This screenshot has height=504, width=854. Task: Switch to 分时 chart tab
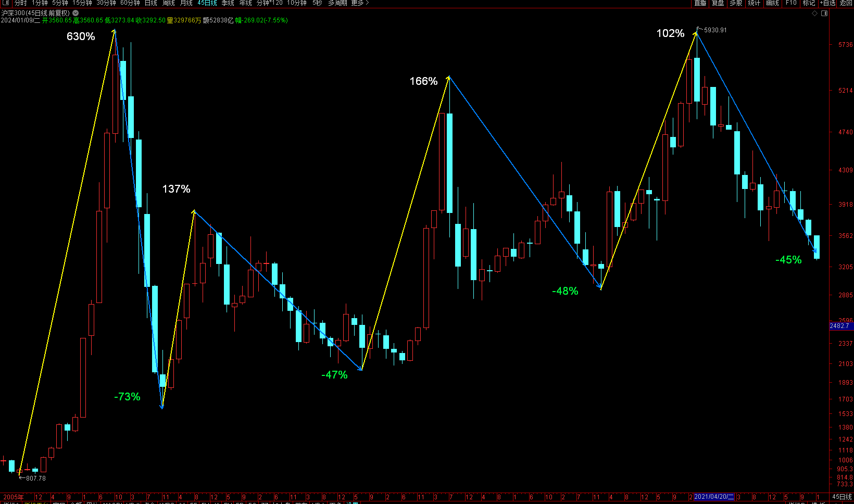point(20,3)
